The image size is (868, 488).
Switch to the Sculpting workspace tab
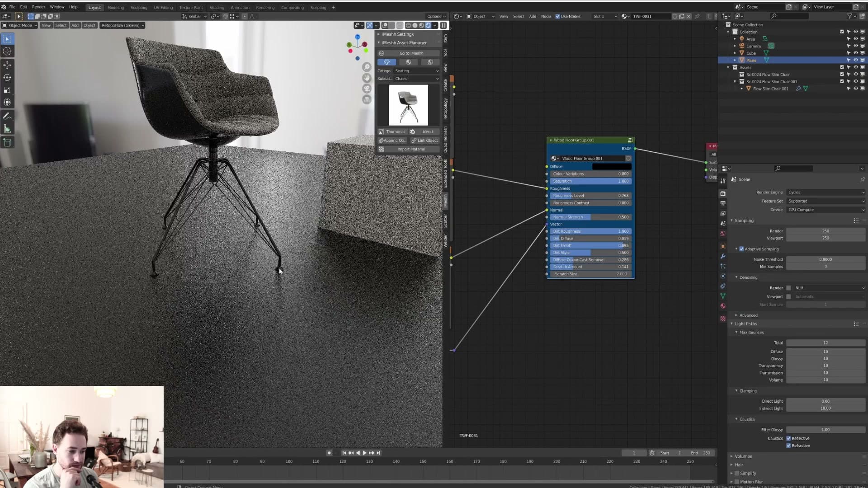click(x=139, y=8)
